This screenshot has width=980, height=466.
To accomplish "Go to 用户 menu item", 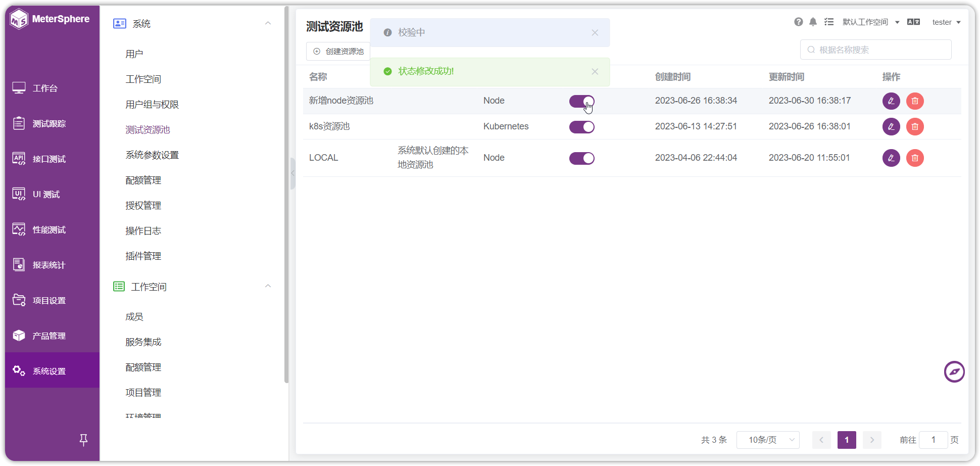I will (x=134, y=54).
